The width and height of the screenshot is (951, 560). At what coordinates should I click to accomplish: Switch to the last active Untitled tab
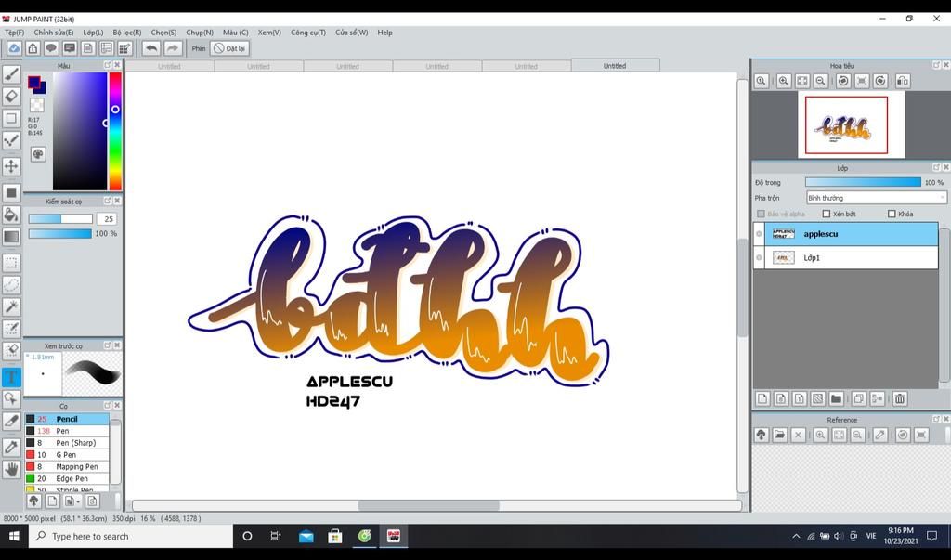615,66
